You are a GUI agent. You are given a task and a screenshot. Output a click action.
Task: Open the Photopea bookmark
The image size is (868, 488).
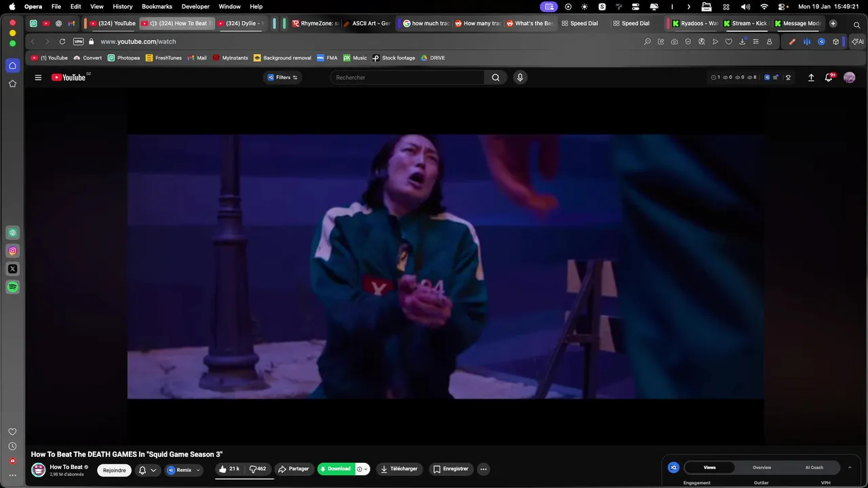click(x=124, y=58)
